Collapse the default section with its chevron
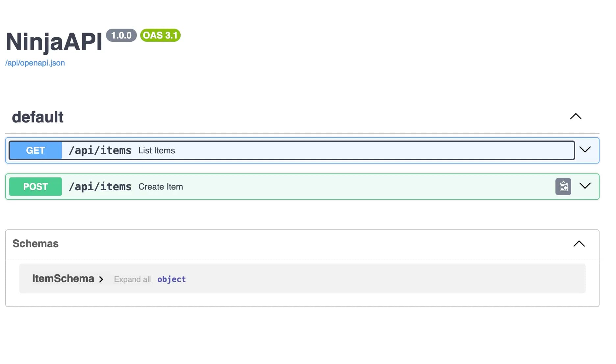This screenshot has height=364, width=616. pyautogui.click(x=576, y=117)
